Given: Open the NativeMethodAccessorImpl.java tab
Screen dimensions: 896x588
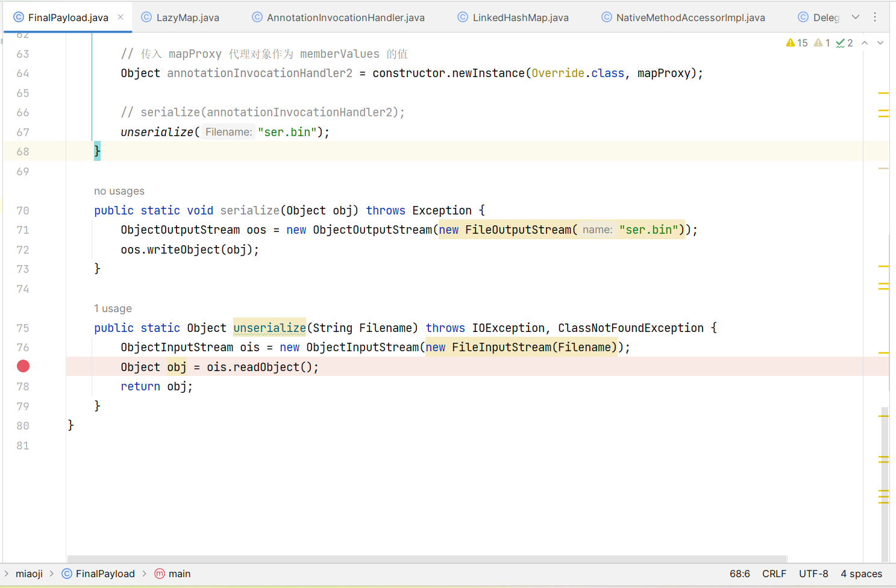Looking at the screenshot, I should point(690,17).
